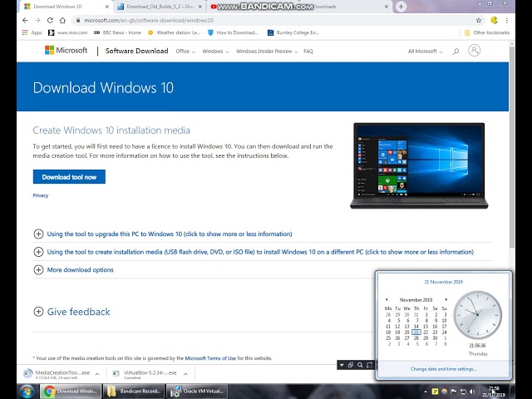Open the Microsoft account sign-in icon
Image resolution: width=532 pixels, height=399 pixels.
474,50
